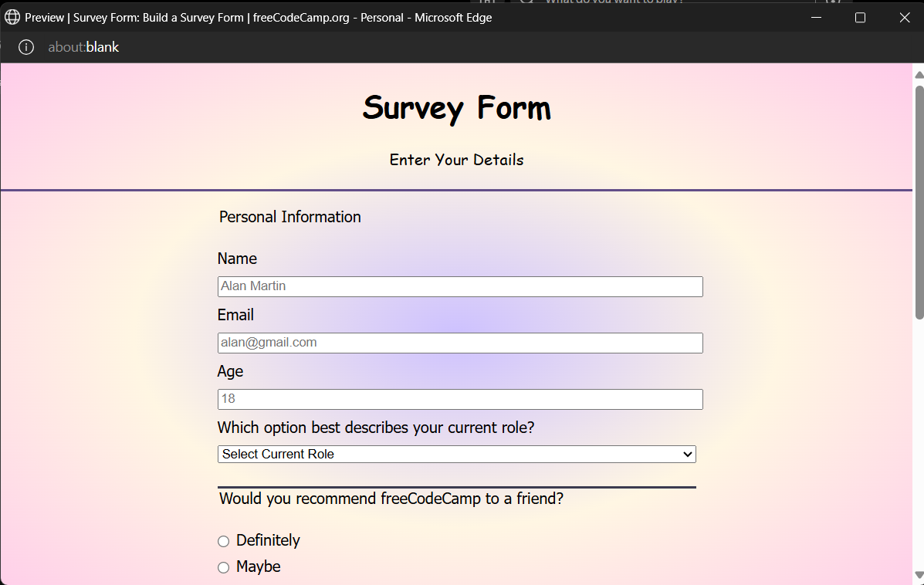
Task: Click the Name field label
Action: (x=237, y=259)
